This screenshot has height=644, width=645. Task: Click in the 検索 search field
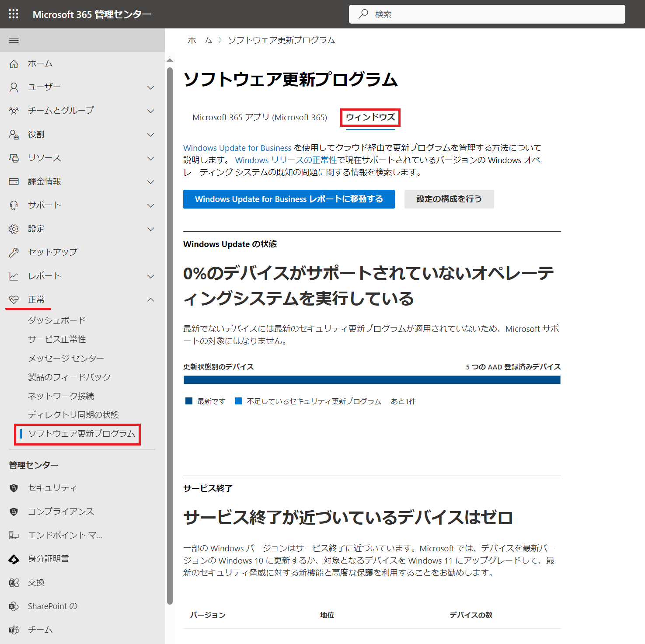click(487, 14)
